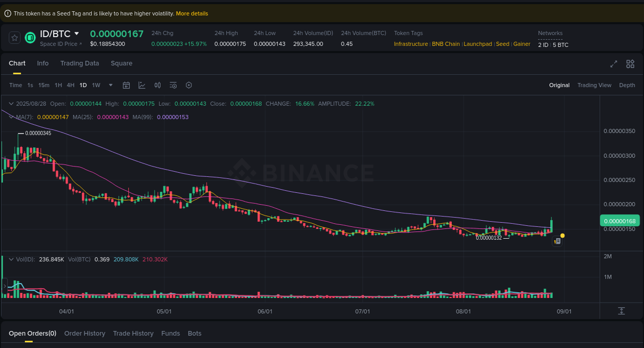Open the Seed Tag 'More details' link

[192, 13]
